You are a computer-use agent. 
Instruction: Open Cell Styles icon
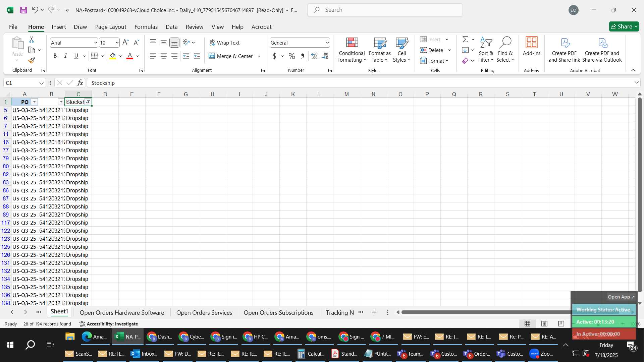(402, 43)
